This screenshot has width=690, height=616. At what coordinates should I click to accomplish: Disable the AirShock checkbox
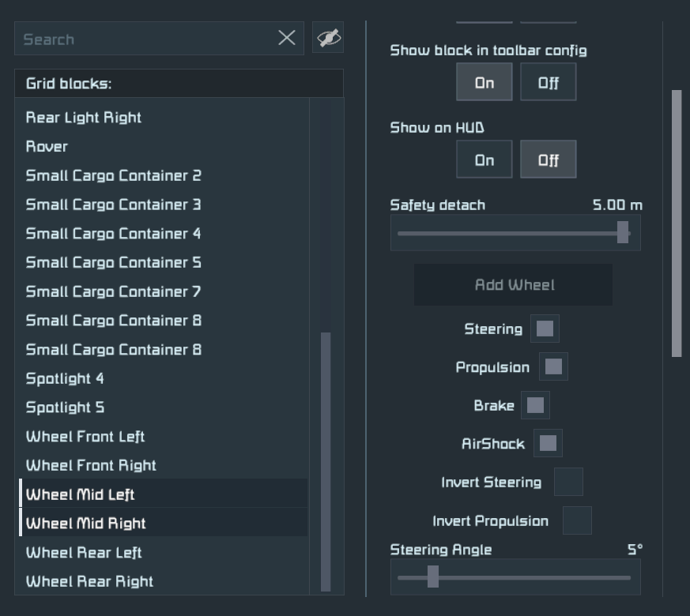pos(548,444)
